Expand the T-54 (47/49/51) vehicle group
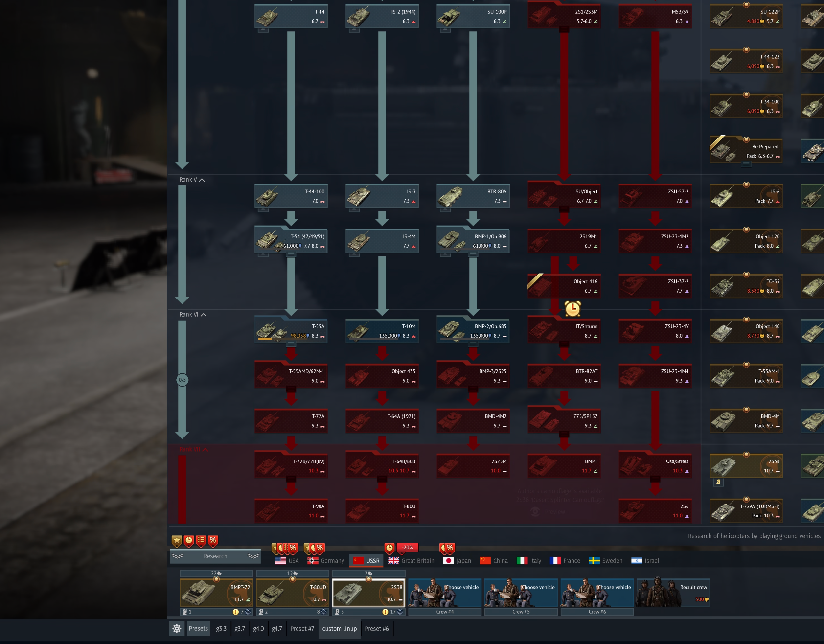 pos(291,254)
